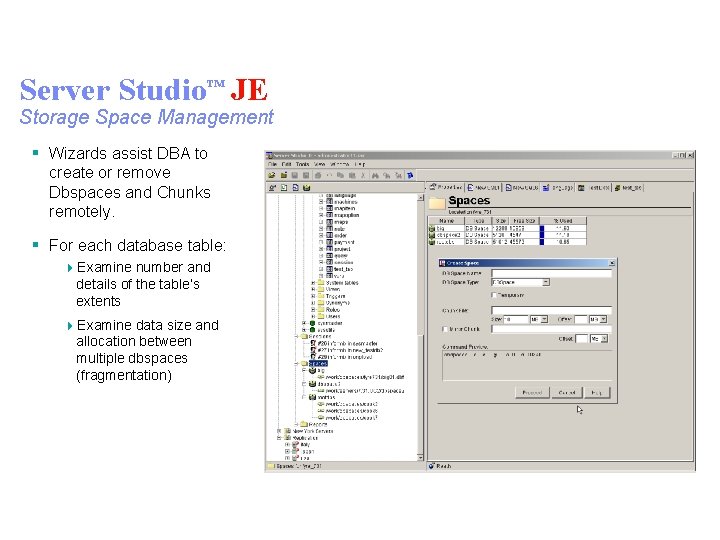Expand the System tables folder

pyautogui.click(x=313, y=283)
